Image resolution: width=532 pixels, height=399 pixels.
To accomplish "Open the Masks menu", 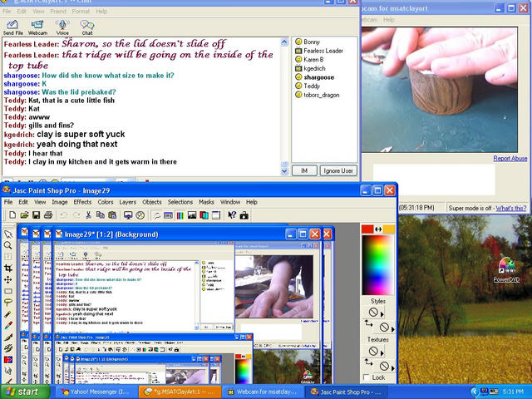I will click(x=206, y=202).
